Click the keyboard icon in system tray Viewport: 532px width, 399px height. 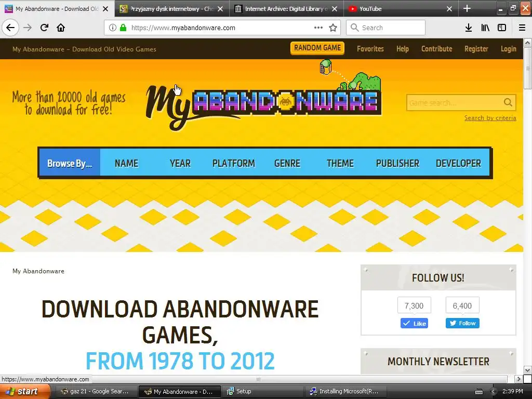point(478,392)
